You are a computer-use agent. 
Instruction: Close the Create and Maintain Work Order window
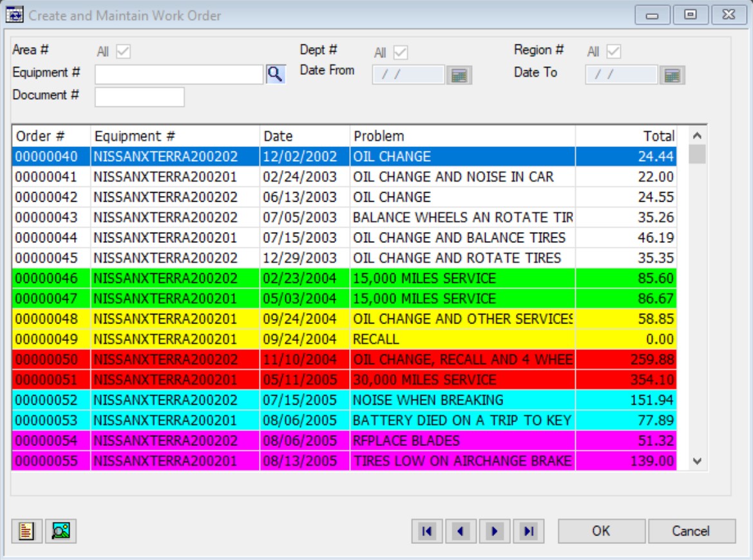coord(729,15)
